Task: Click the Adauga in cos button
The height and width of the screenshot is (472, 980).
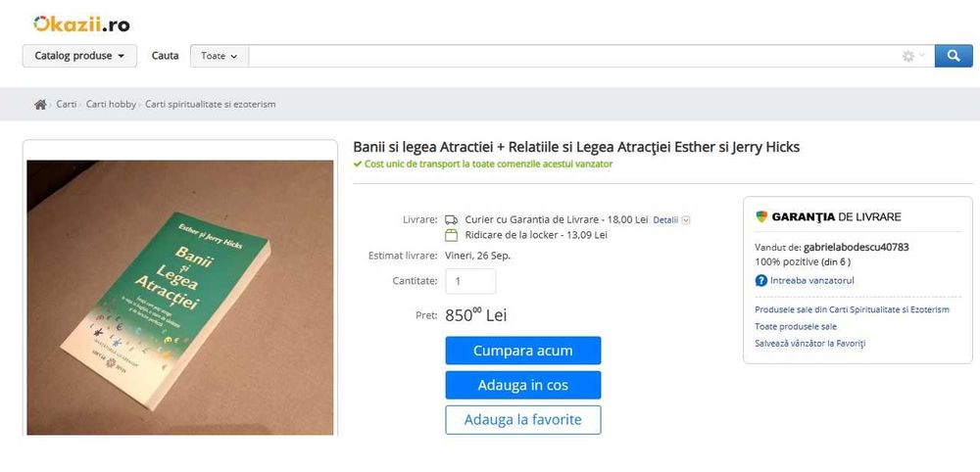Action: pyautogui.click(x=523, y=385)
